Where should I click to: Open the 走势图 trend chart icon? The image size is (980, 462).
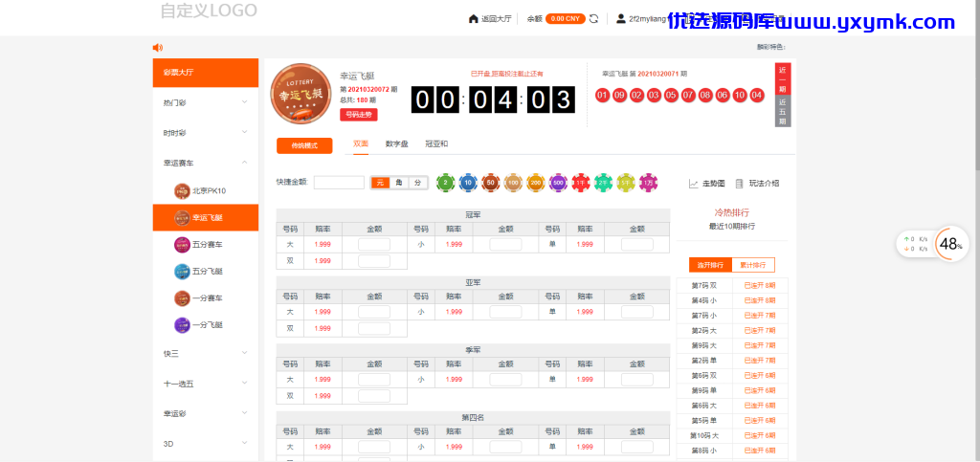693,184
